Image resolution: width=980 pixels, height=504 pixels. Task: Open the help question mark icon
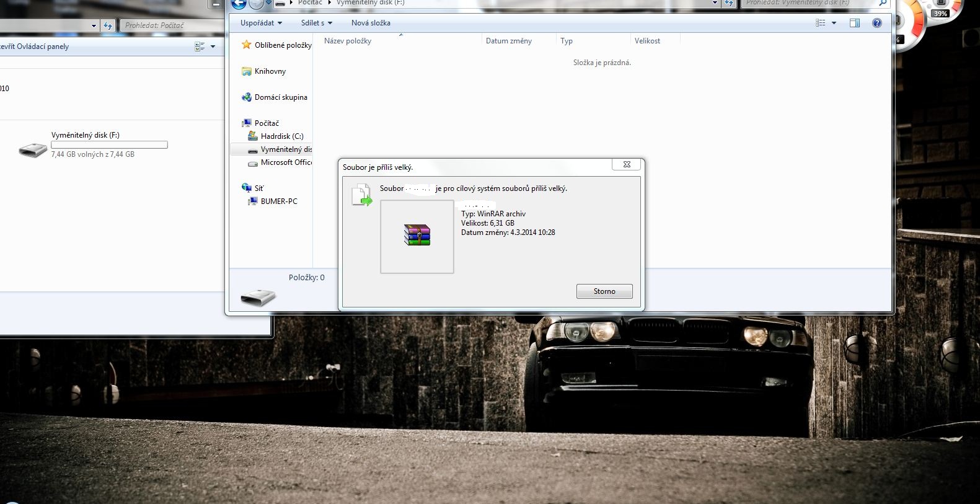[876, 23]
